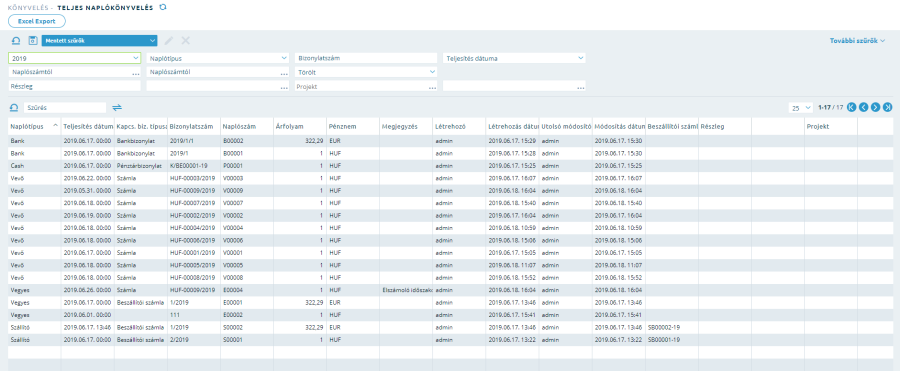This screenshot has height=371, width=900.
Task: Click the Excel Export button
Action: pos(37,21)
